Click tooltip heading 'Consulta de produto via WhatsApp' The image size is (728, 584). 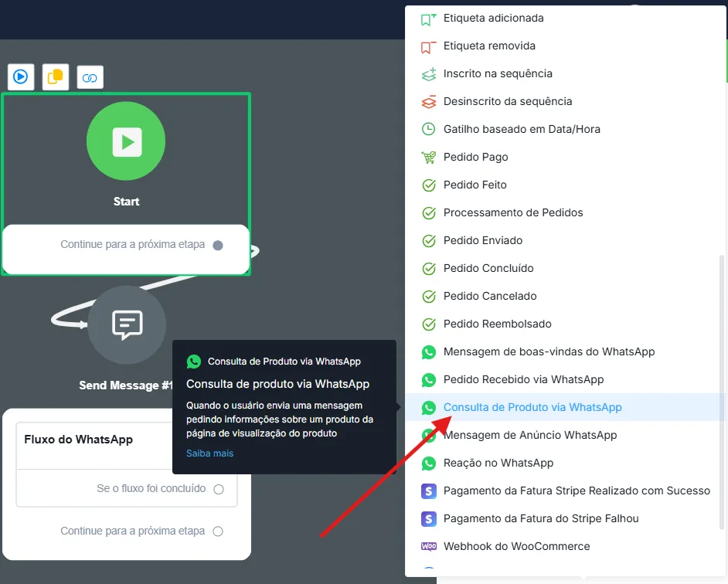(x=277, y=385)
